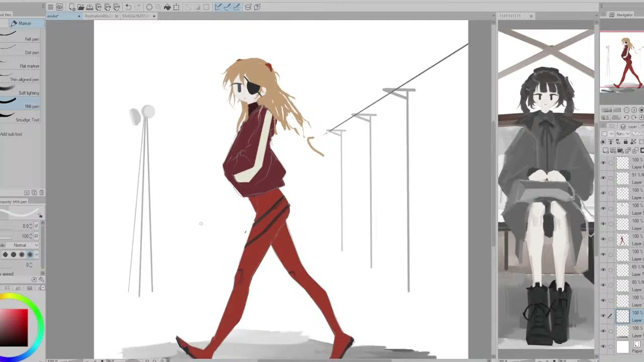Toggle Lock Layer padlock icon

[x=625, y=142]
